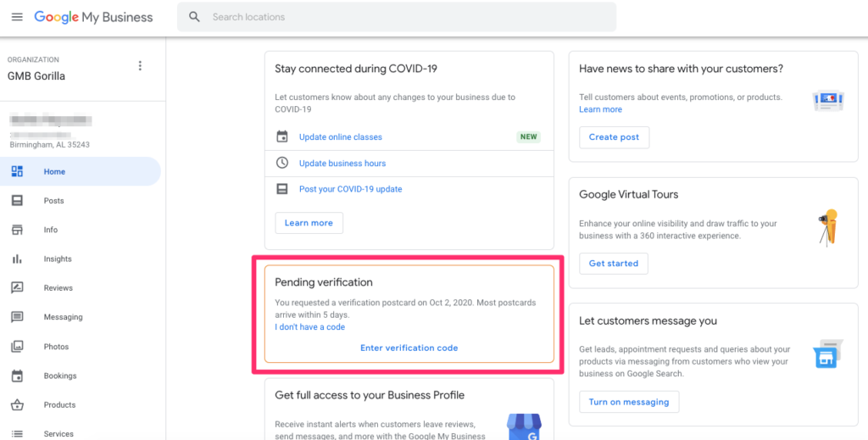This screenshot has width=868, height=440.
Task: Click the search magnifier icon
Action: [x=194, y=17]
